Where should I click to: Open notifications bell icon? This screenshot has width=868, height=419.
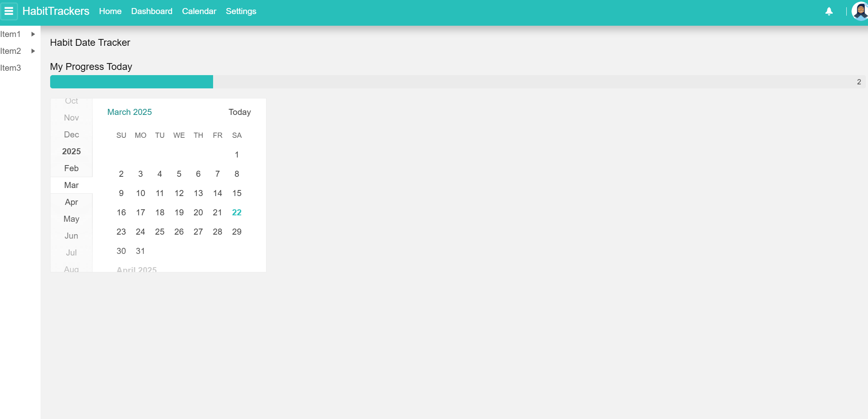click(x=829, y=11)
